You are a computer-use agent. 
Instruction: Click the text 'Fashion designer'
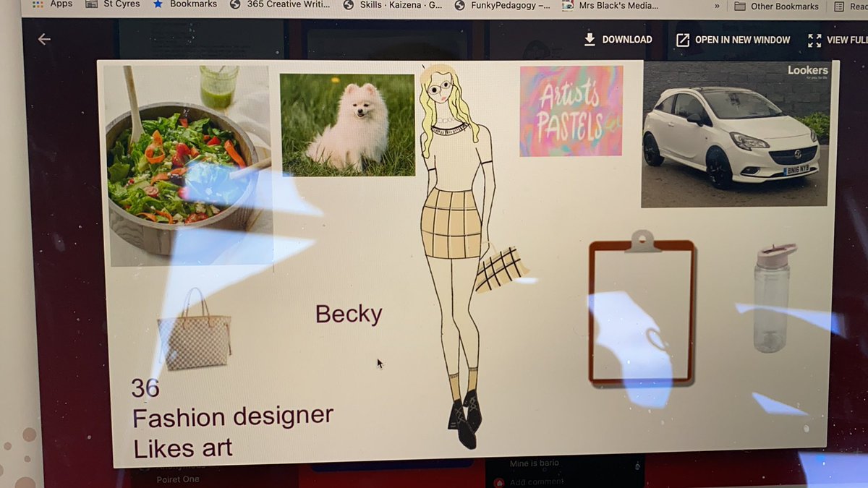click(x=233, y=417)
